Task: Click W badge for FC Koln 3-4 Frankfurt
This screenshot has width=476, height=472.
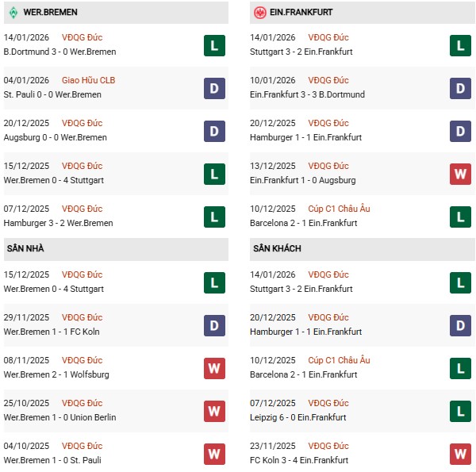Action: coord(460,454)
